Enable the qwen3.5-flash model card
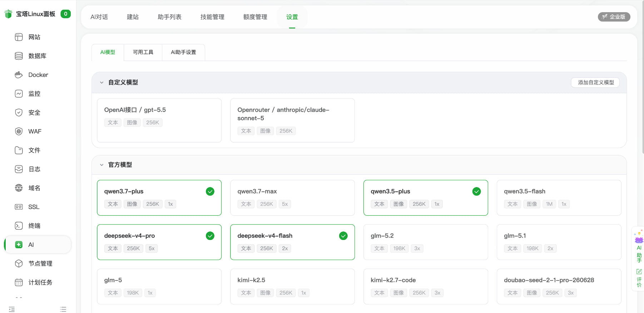Viewport: 644px width, 313px height. pyautogui.click(x=559, y=198)
